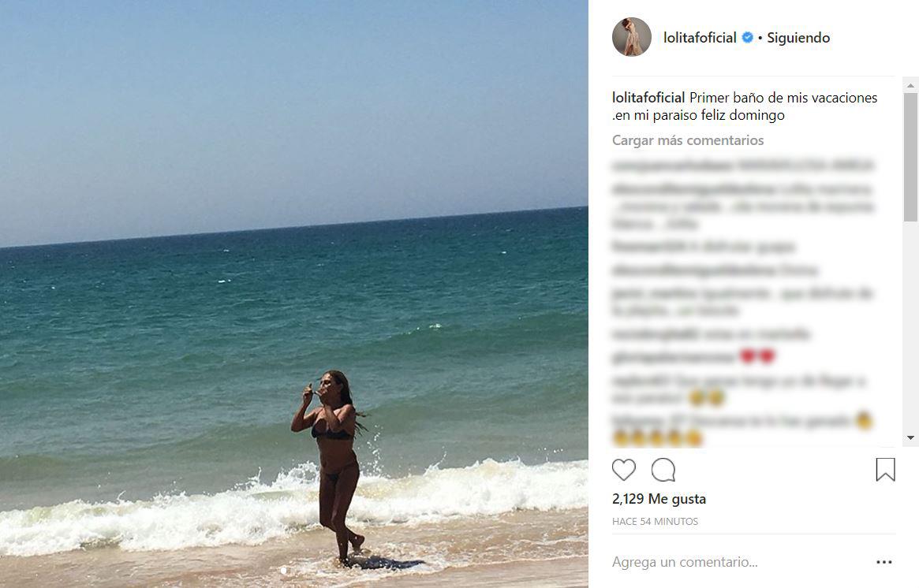This screenshot has height=588, width=919.
Task: Open the three-dots more options menu
Action: coord(884,562)
